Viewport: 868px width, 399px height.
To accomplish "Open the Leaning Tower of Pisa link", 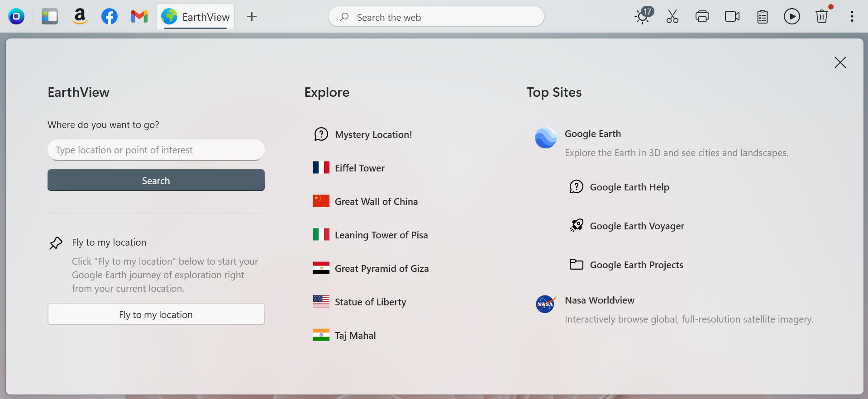I will point(381,235).
